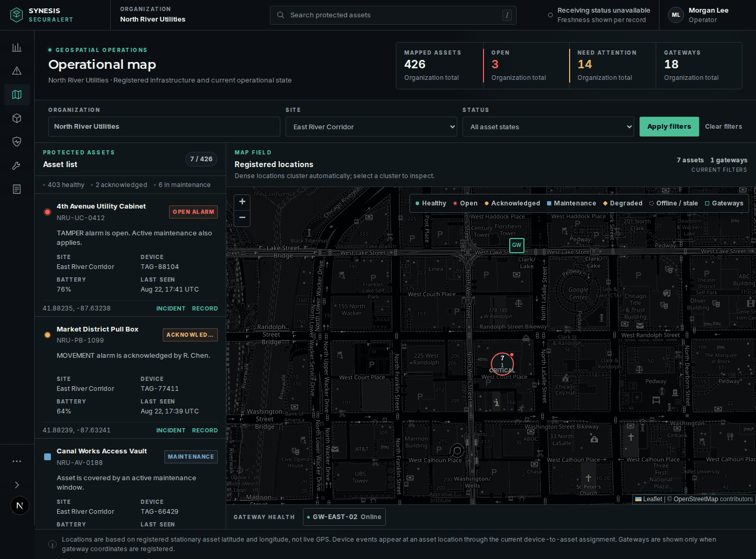Open the 7 critical cluster marker

point(502,364)
